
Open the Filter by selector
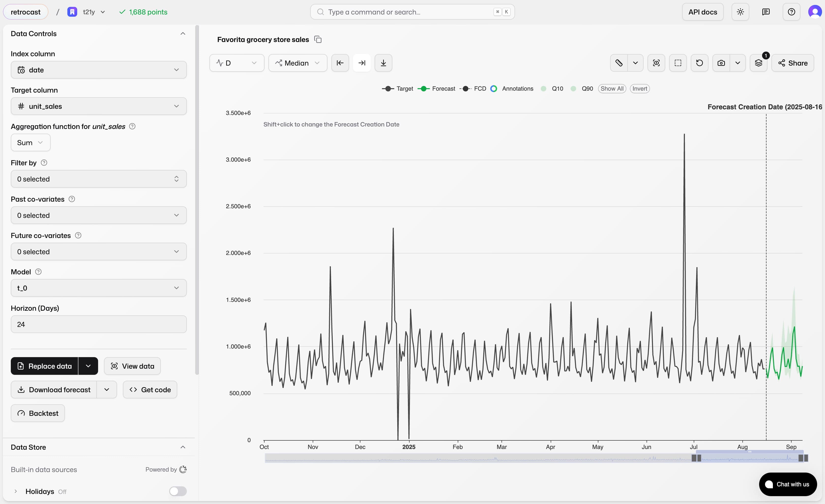click(98, 179)
